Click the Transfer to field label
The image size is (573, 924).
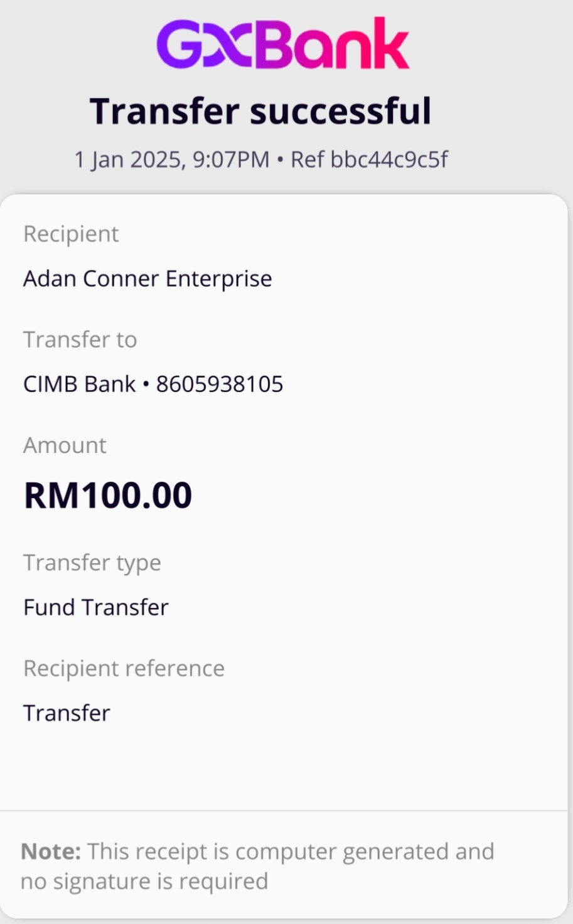coord(80,339)
